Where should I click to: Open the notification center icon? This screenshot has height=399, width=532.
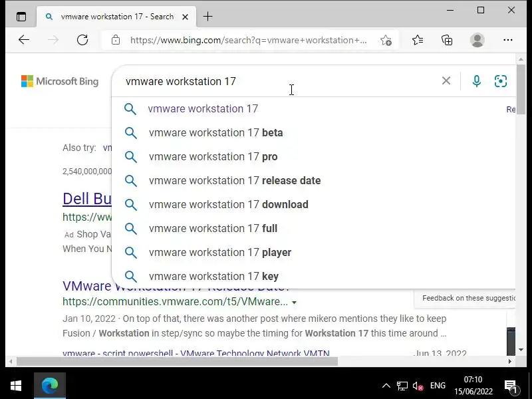pyautogui.click(x=511, y=386)
